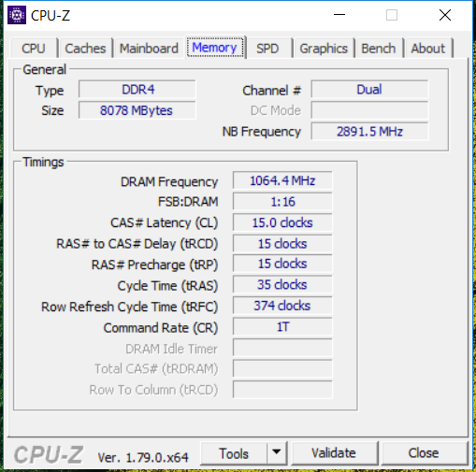The height and width of the screenshot is (472, 476).
Task: Click the memory Type field showing DDR4
Action: [137, 90]
